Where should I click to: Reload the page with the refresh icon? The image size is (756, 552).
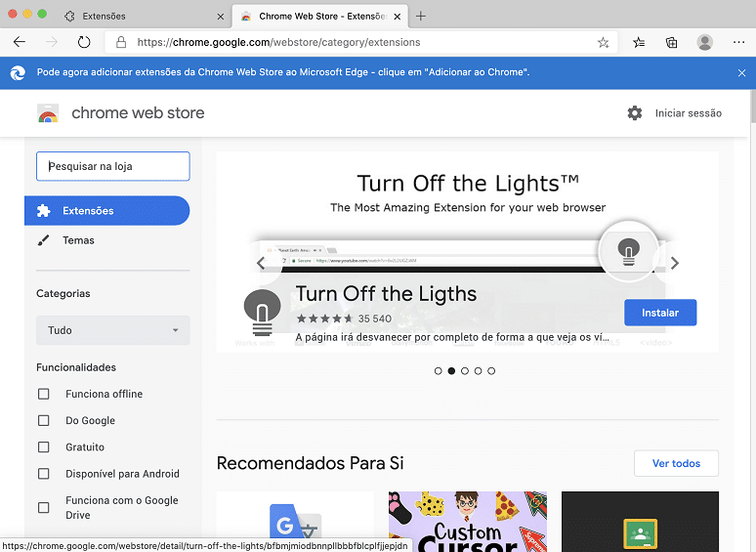click(x=84, y=42)
